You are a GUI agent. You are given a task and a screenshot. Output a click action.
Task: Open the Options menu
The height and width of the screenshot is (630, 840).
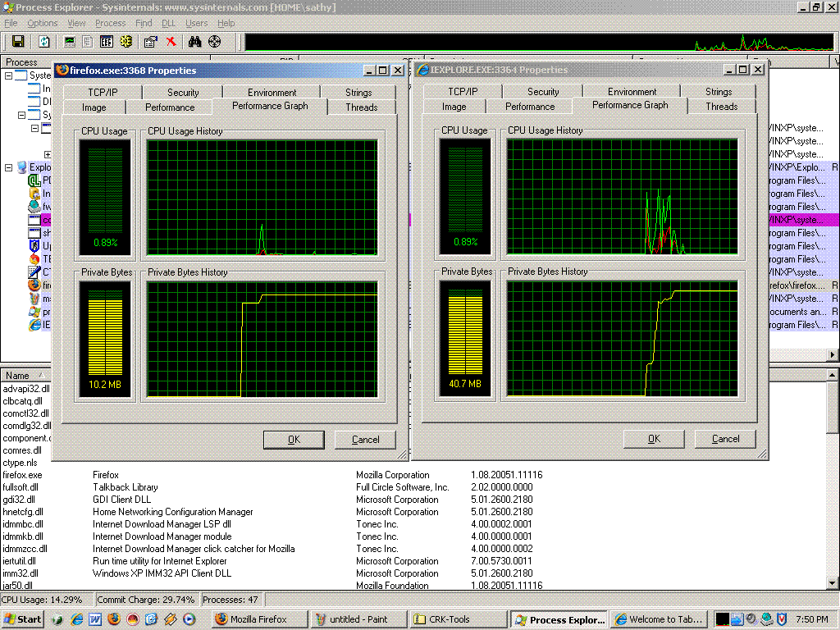pos(43,23)
